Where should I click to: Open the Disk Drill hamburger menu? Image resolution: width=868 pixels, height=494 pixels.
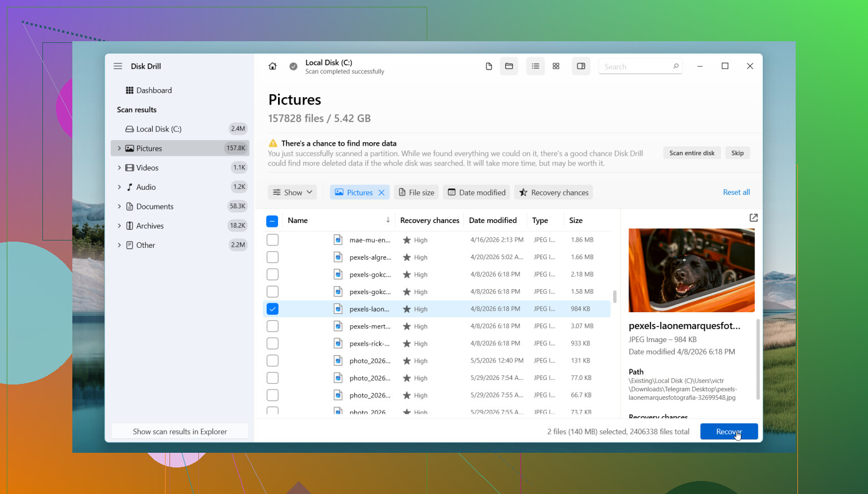[x=118, y=66]
